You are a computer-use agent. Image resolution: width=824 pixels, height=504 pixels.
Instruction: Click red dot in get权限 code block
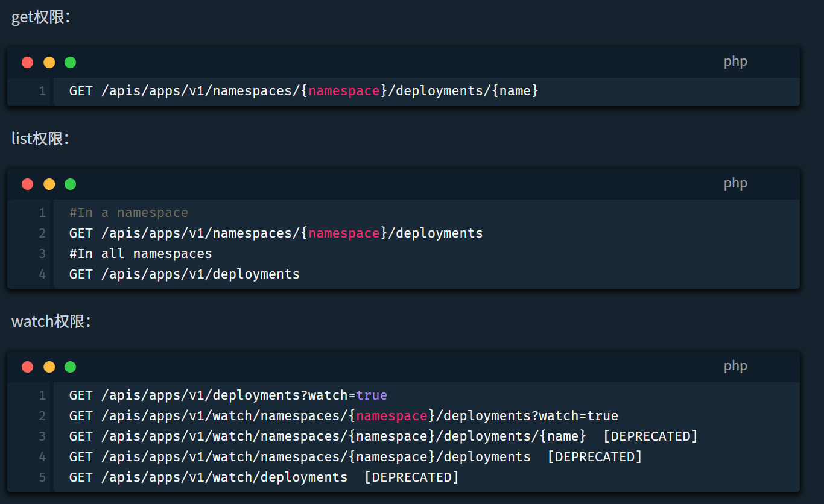[x=27, y=62]
